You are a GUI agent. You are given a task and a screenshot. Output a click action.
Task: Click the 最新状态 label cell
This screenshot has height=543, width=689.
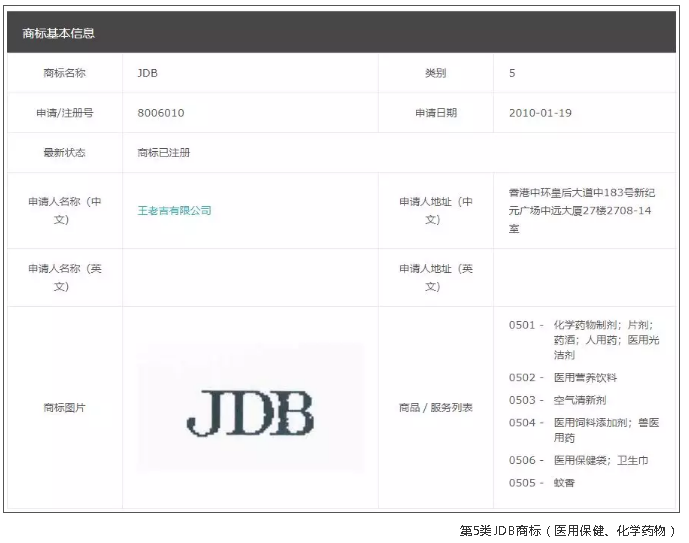click(x=65, y=153)
